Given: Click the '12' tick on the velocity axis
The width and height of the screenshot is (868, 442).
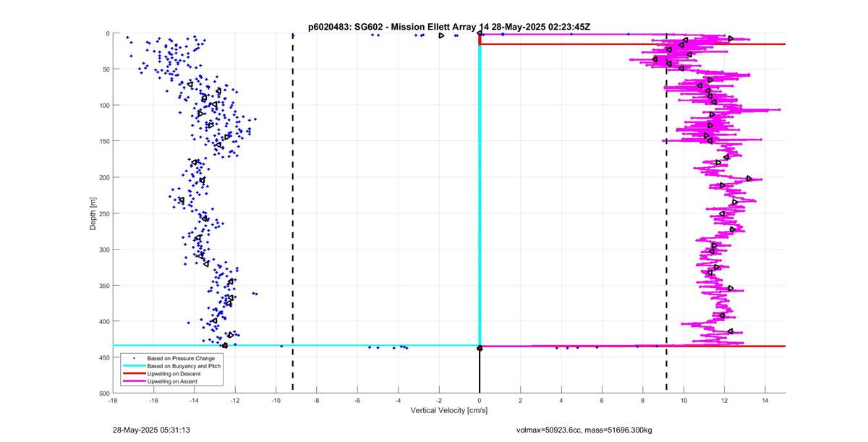Looking at the screenshot, I should (725, 399).
